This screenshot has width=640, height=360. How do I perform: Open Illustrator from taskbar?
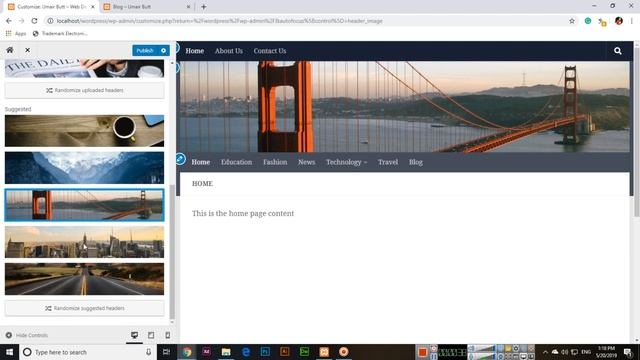285,352
